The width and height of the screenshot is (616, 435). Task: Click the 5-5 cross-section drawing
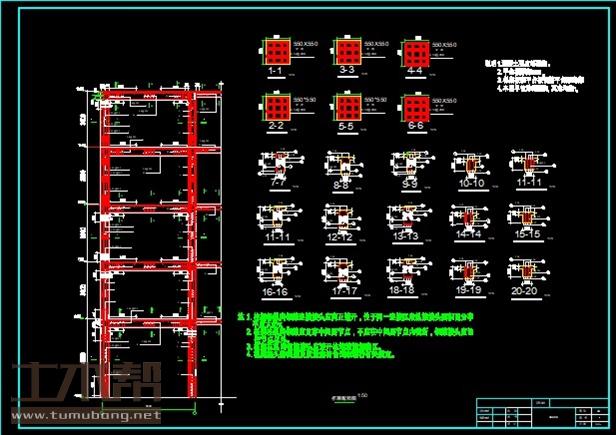pyautogui.click(x=347, y=107)
